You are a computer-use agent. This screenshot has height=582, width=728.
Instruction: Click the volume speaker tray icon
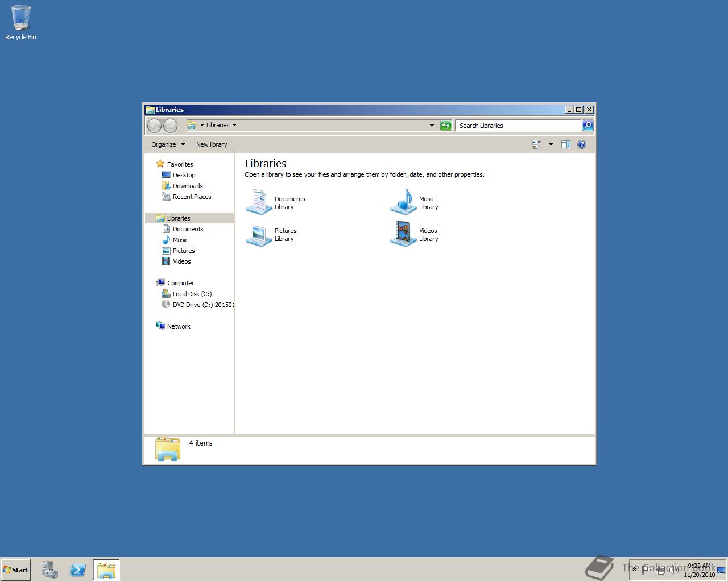click(x=673, y=569)
